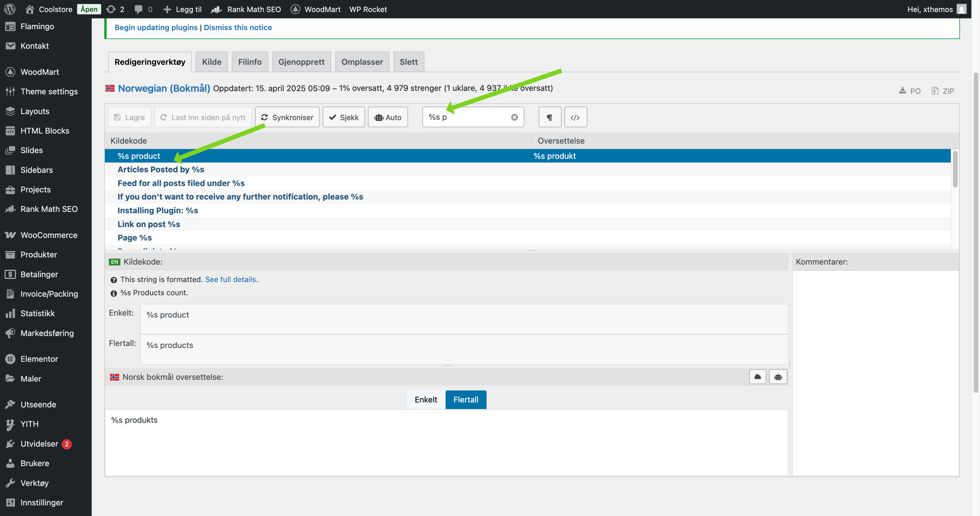Toggle code view button

click(x=575, y=117)
